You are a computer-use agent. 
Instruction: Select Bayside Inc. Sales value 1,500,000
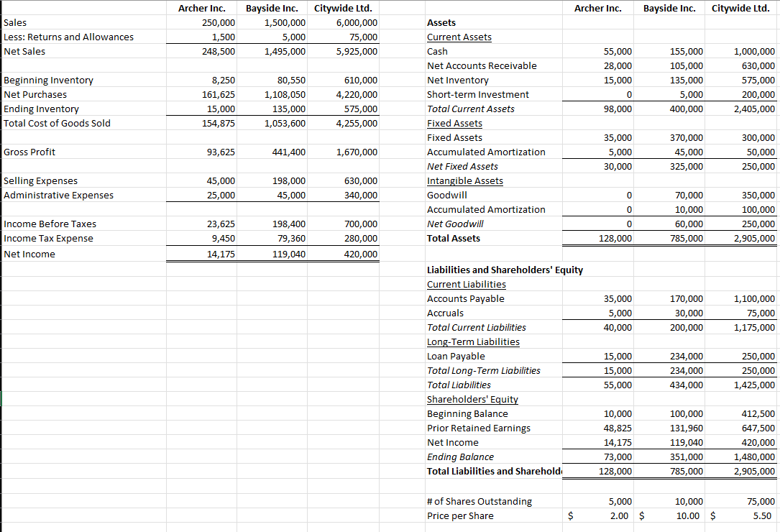pos(285,22)
